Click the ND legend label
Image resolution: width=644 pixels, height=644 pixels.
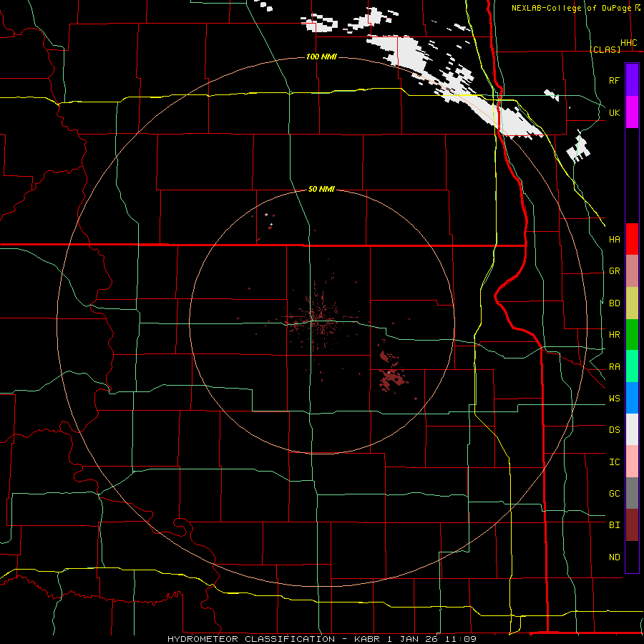click(614, 557)
